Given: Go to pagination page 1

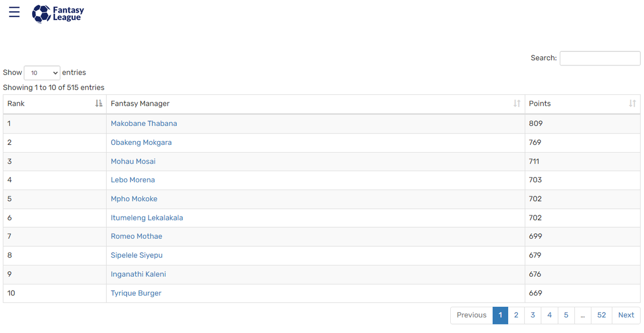Looking at the screenshot, I should coord(500,315).
